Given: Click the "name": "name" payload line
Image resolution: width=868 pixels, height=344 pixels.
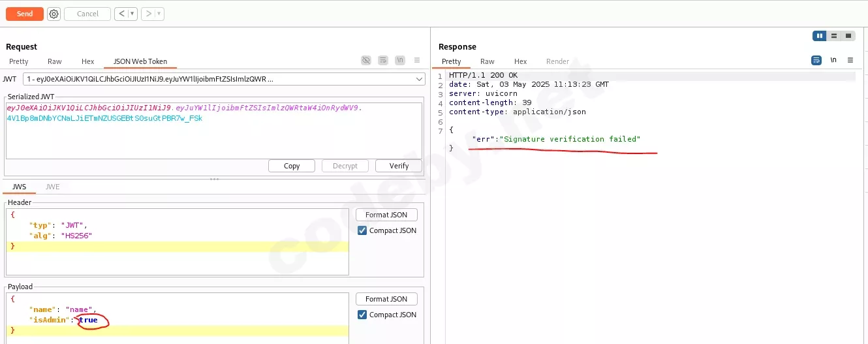Looking at the screenshot, I should click(x=63, y=309).
